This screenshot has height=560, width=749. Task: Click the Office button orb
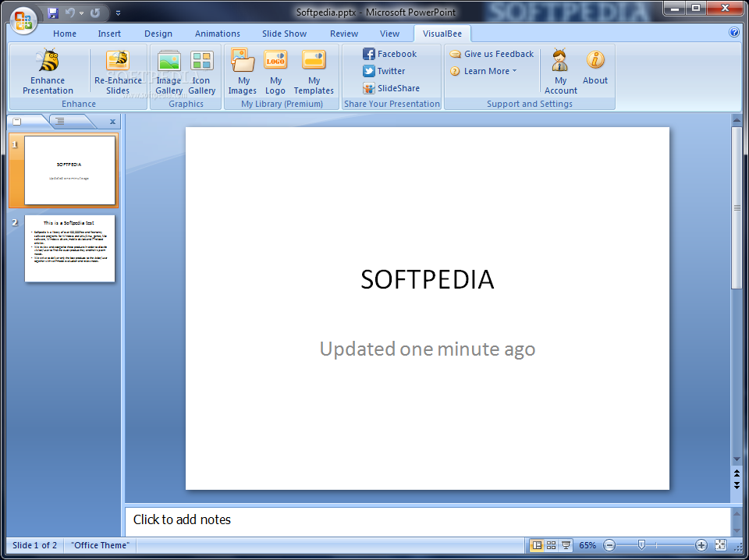pyautogui.click(x=23, y=21)
